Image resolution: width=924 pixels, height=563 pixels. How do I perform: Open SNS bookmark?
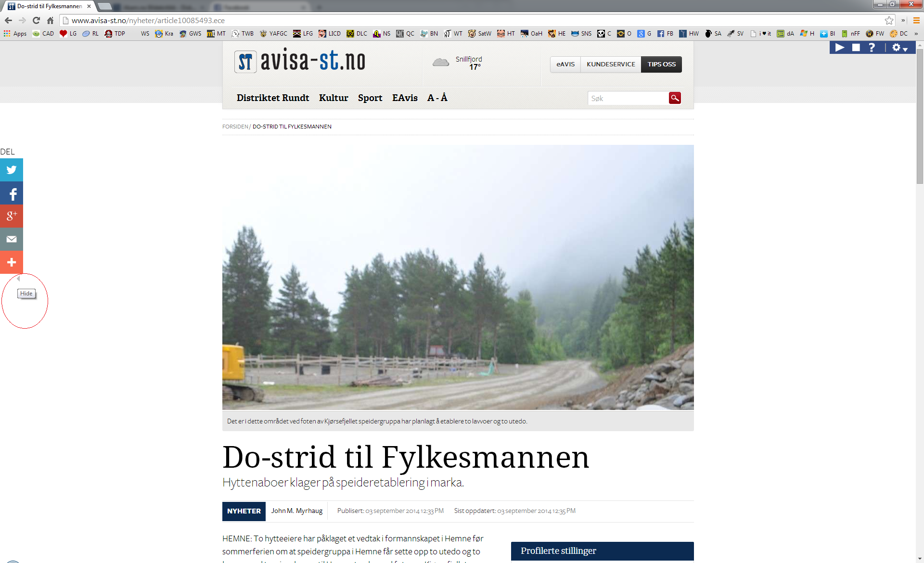(x=581, y=34)
